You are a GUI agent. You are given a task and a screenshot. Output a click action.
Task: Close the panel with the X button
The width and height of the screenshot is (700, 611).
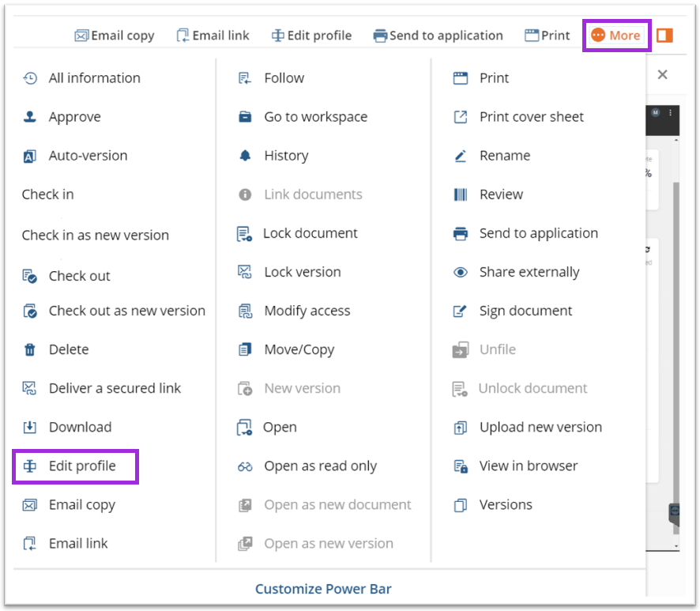(663, 74)
